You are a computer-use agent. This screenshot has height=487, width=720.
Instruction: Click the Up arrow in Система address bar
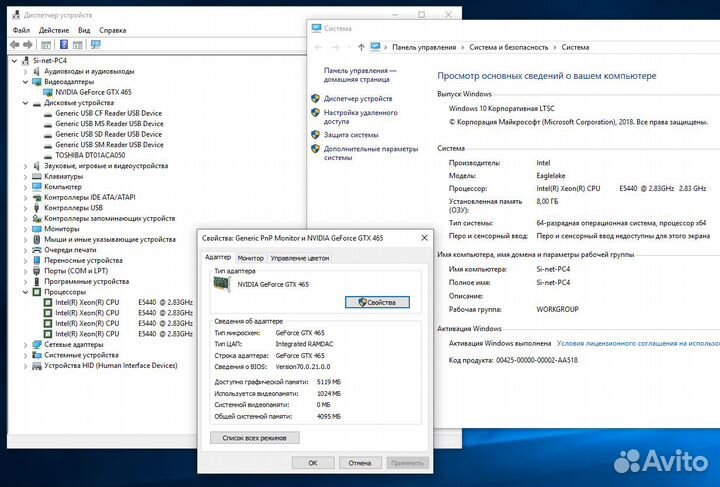pos(361,47)
